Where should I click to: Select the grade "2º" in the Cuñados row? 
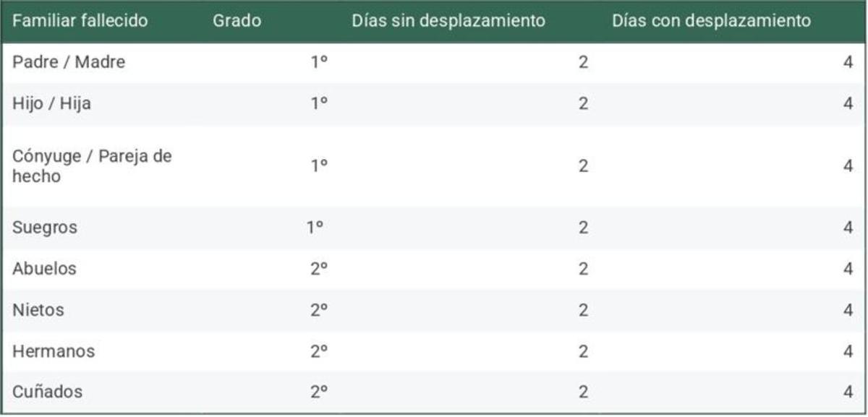coord(319,392)
